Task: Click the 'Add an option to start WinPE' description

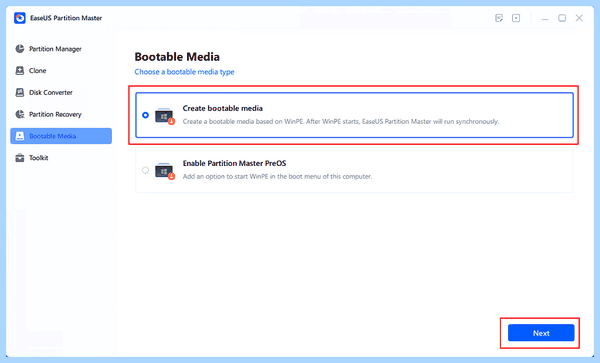Action: (277, 177)
